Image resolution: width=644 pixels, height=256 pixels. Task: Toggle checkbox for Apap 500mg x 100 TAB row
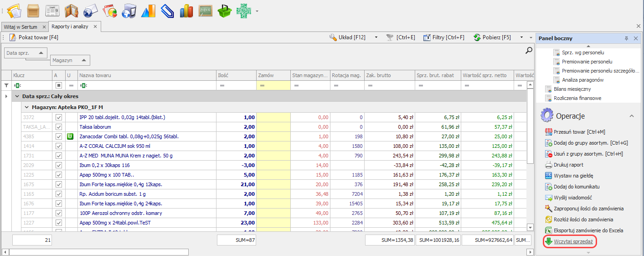[x=58, y=175]
